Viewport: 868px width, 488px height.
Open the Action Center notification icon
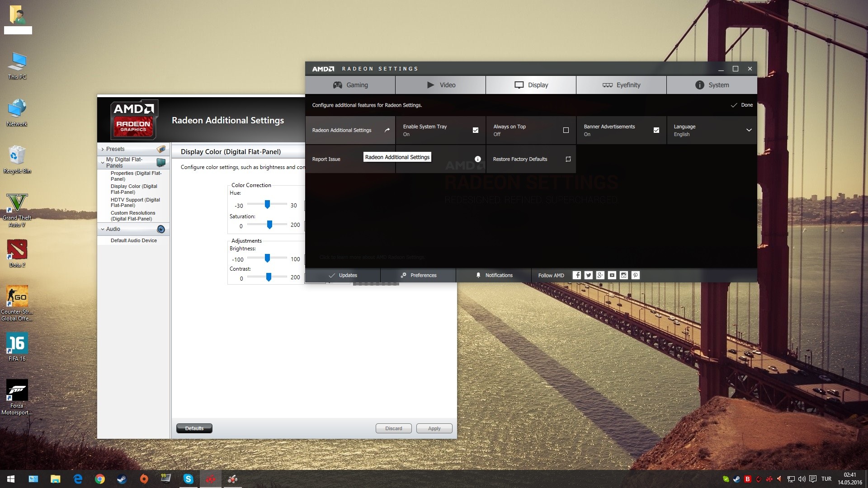(813, 479)
